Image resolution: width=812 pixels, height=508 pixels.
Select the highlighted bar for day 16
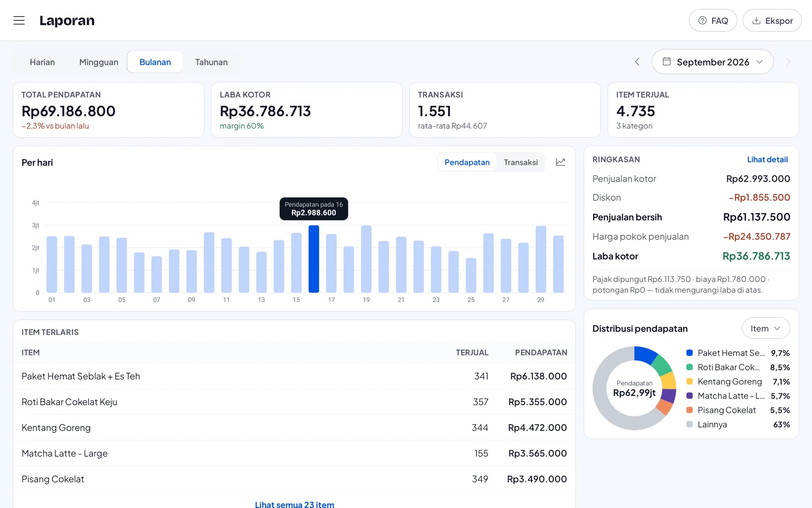click(314, 259)
